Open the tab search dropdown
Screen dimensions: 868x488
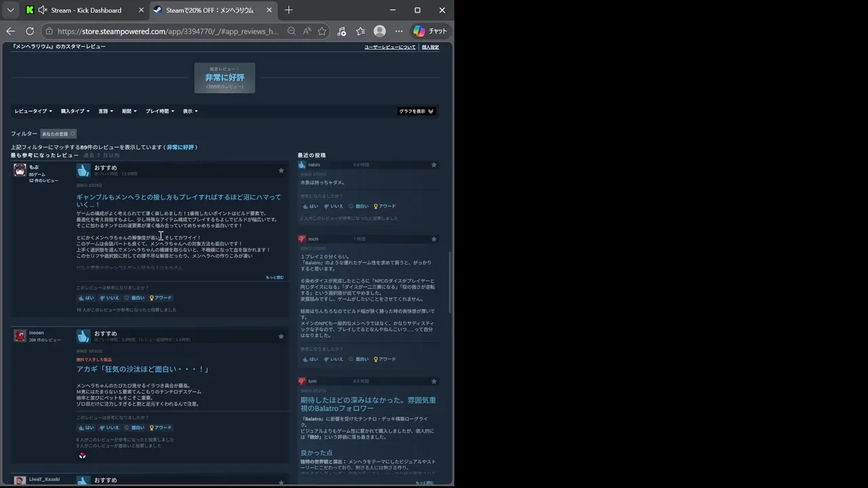coord(10,10)
